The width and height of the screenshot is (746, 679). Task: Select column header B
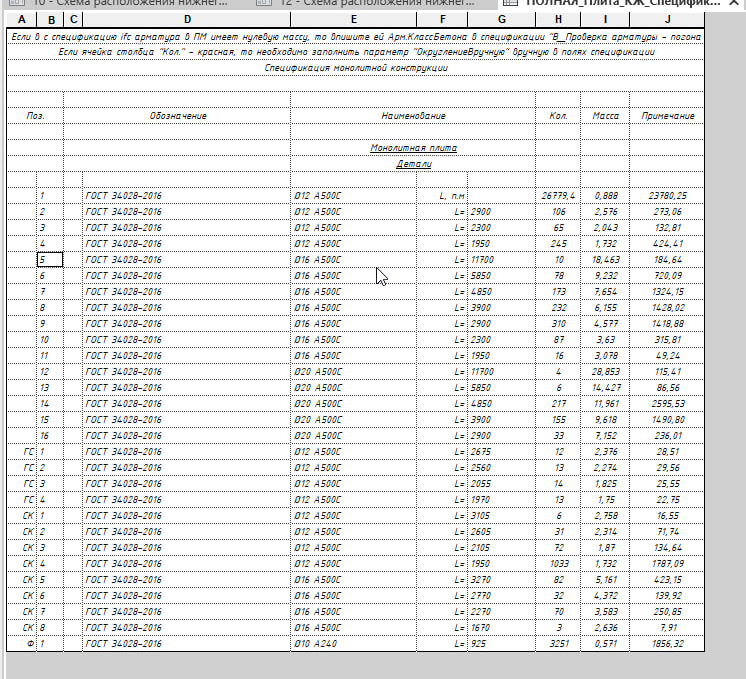[x=50, y=20]
